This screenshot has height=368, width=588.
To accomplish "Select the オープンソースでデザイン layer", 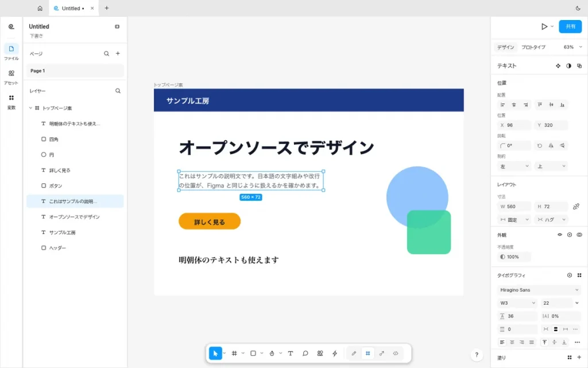I will click(75, 217).
